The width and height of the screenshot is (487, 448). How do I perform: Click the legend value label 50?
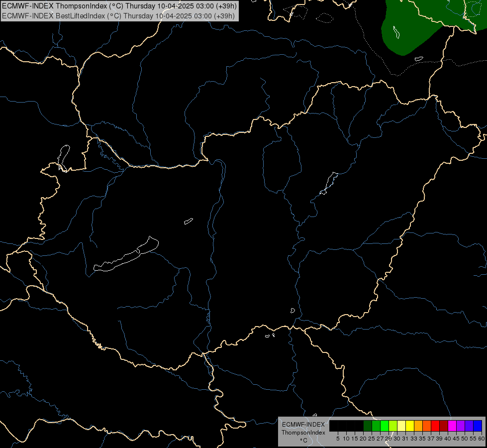465,439
